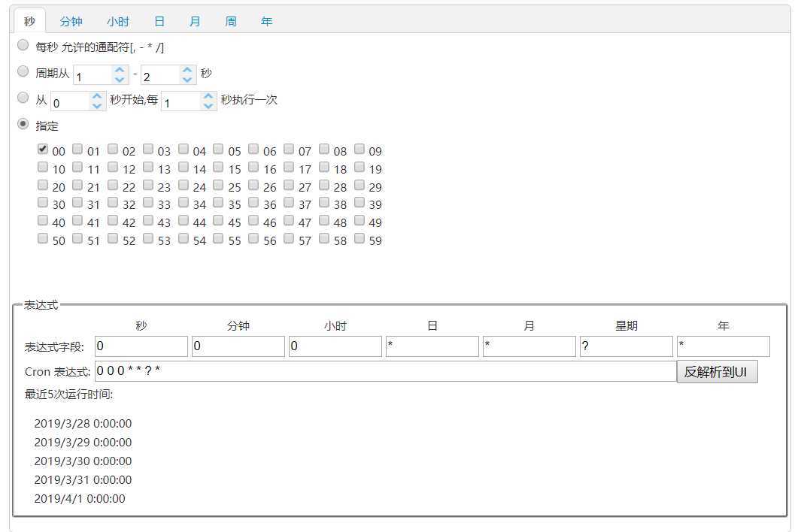Image resolution: width=801 pixels, height=532 pixels.
Task: Enable the 10 seconds checkbox
Action: [x=43, y=167]
